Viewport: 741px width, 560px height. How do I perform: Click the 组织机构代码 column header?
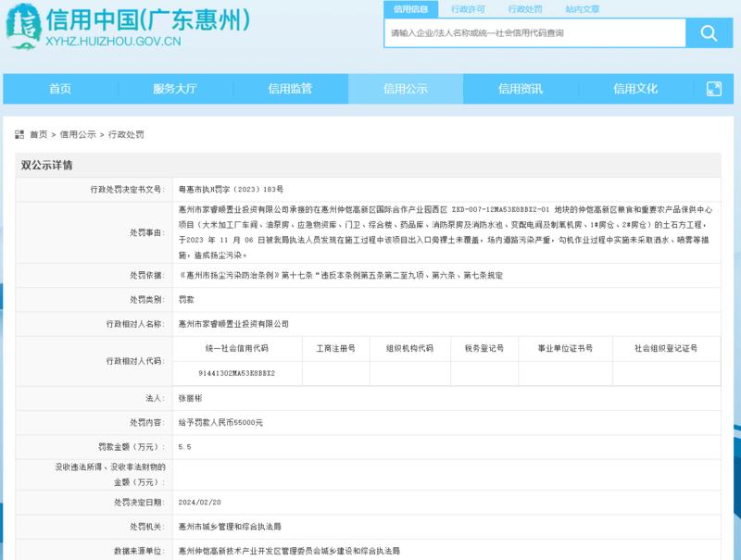(x=409, y=348)
